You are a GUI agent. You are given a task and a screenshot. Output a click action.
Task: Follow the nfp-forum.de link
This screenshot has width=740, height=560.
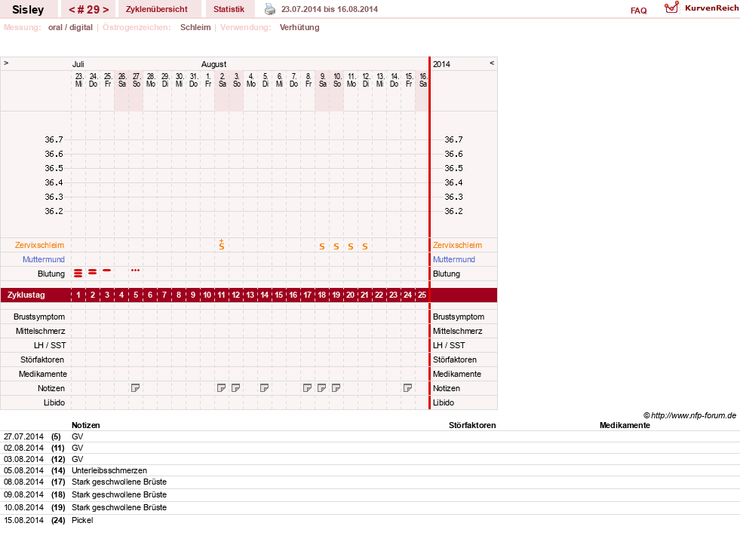click(x=693, y=415)
